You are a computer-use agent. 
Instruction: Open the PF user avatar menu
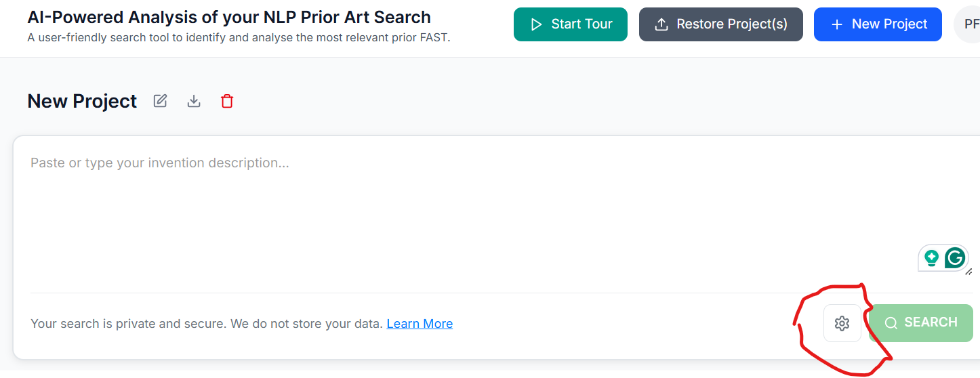click(x=969, y=24)
